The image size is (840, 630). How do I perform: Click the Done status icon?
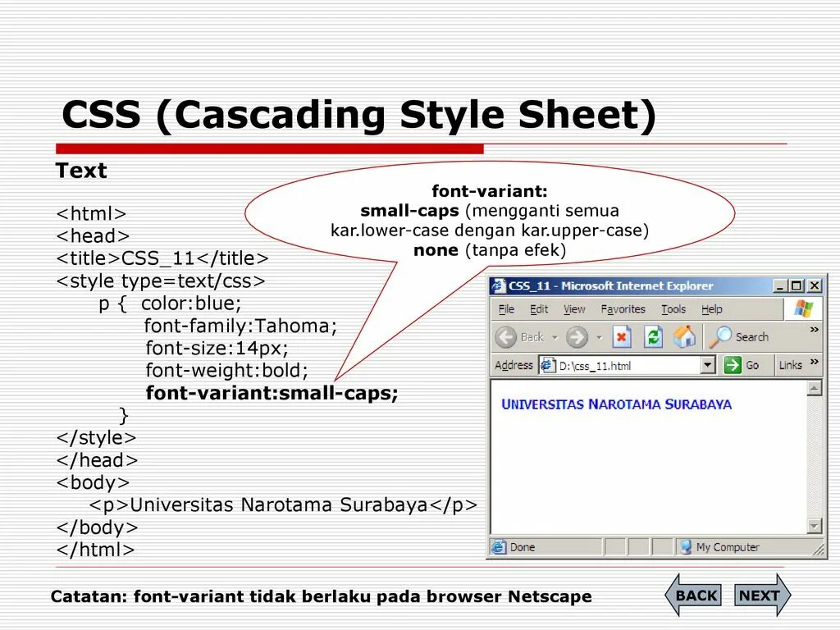(499, 547)
